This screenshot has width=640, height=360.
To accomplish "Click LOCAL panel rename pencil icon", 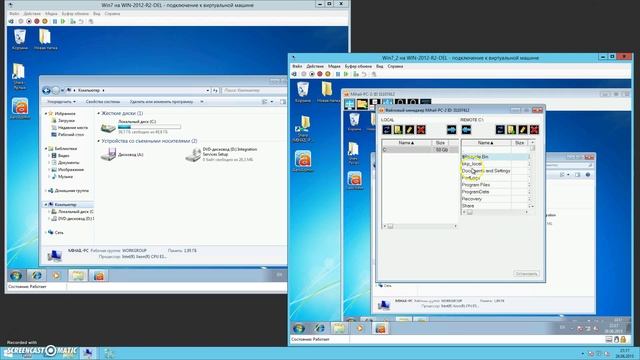I will 409,130.
